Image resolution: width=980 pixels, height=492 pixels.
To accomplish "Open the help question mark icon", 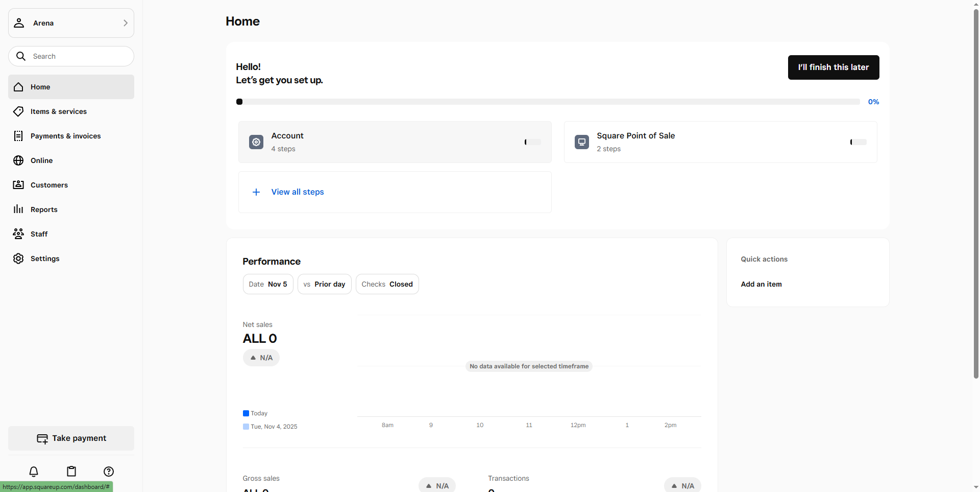I will (109, 471).
